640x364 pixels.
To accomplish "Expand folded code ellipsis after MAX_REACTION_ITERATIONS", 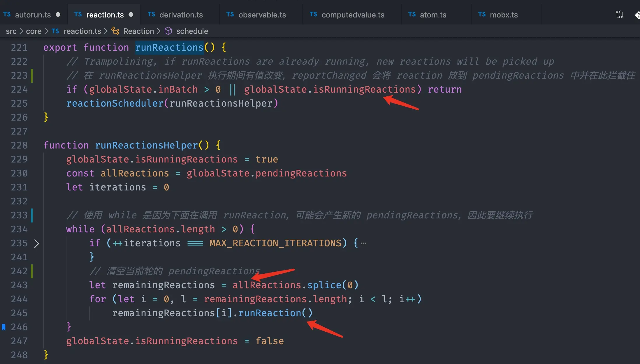I will coord(363,243).
